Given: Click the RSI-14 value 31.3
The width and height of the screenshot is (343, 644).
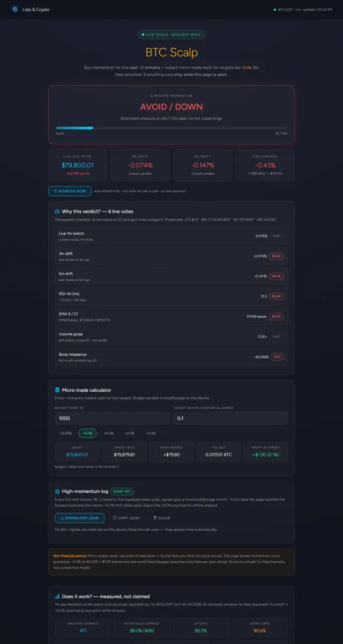Looking at the screenshot, I should pos(264,296).
